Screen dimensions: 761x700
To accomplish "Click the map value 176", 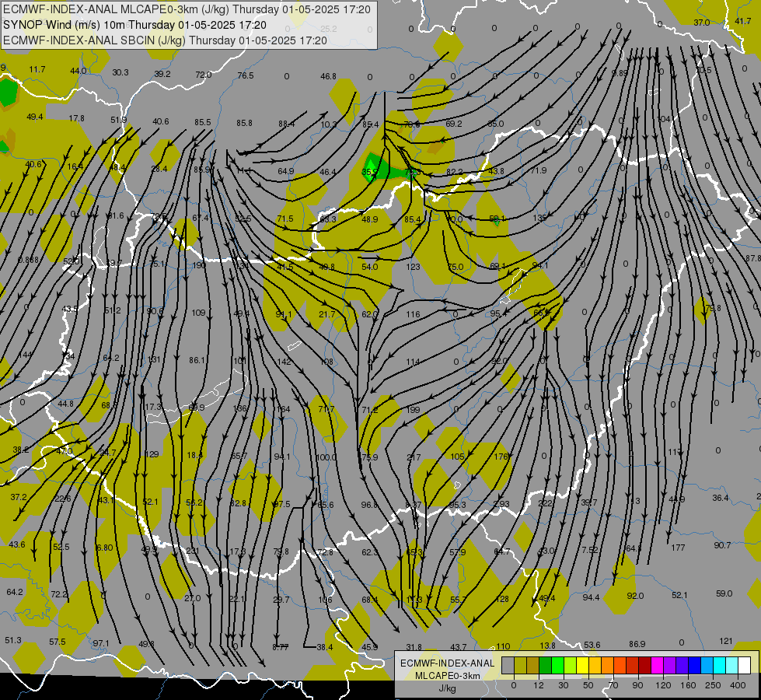I will coord(501,456).
